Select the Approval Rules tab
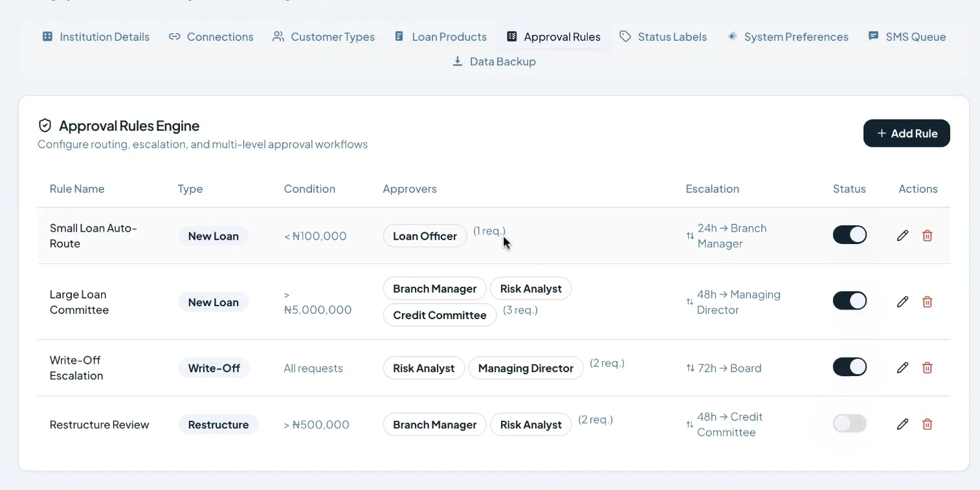Screen dimensions: 980x490 pos(553,37)
